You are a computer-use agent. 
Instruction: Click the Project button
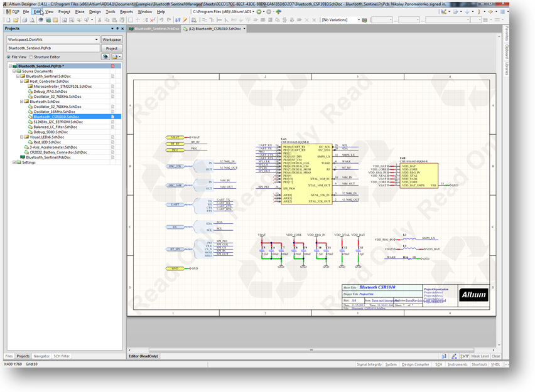click(112, 48)
